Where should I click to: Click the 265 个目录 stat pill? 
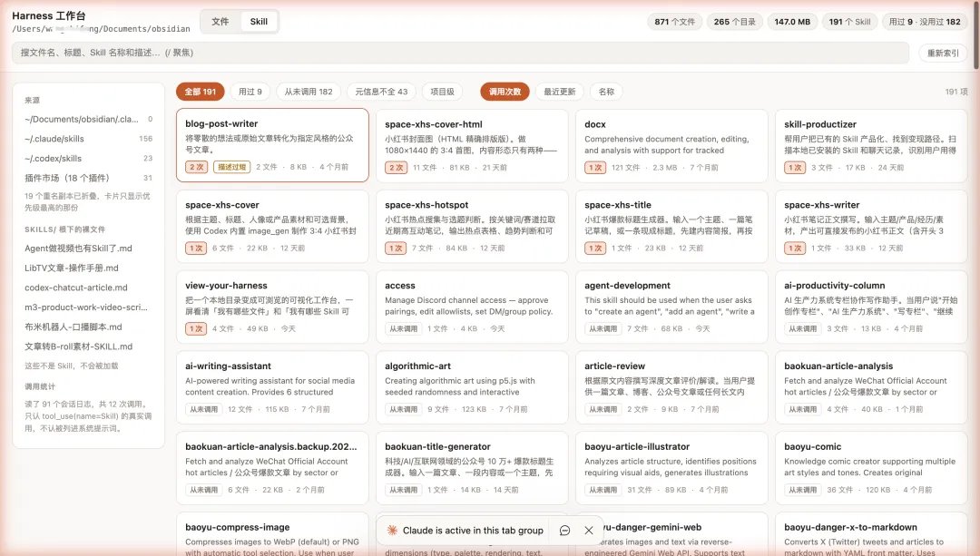[734, 22]
